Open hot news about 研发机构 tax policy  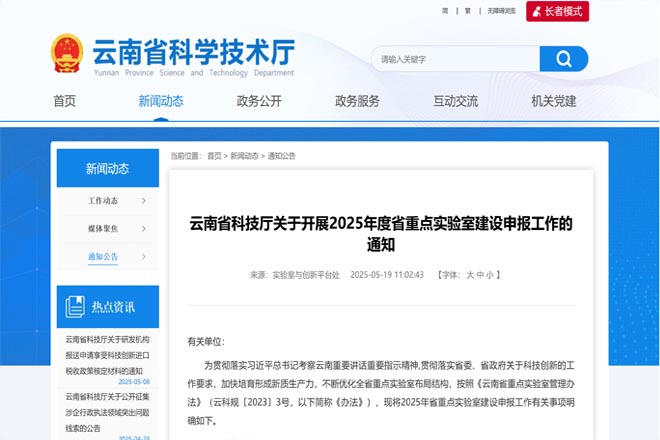(107, 355)
